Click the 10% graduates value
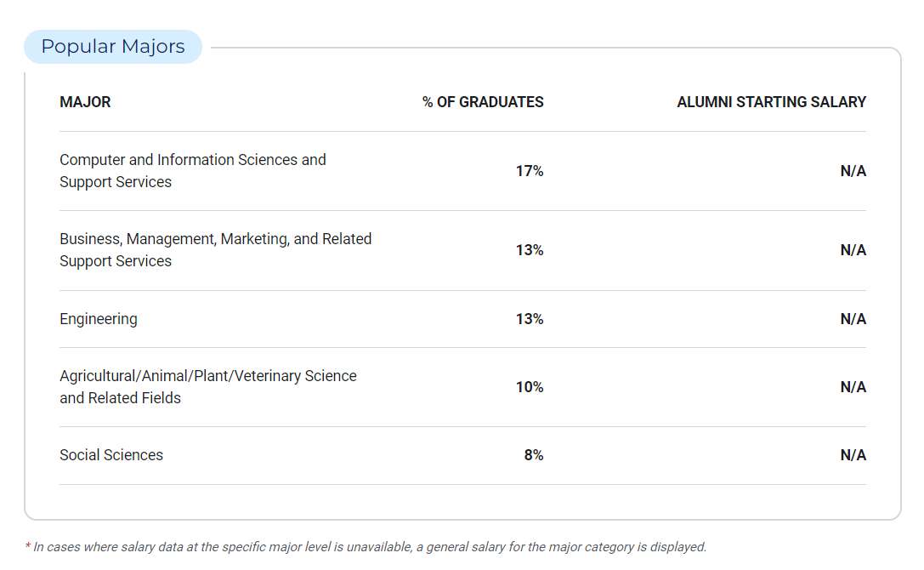This screenshot has height=570, width=924. (x=529, y=387)
